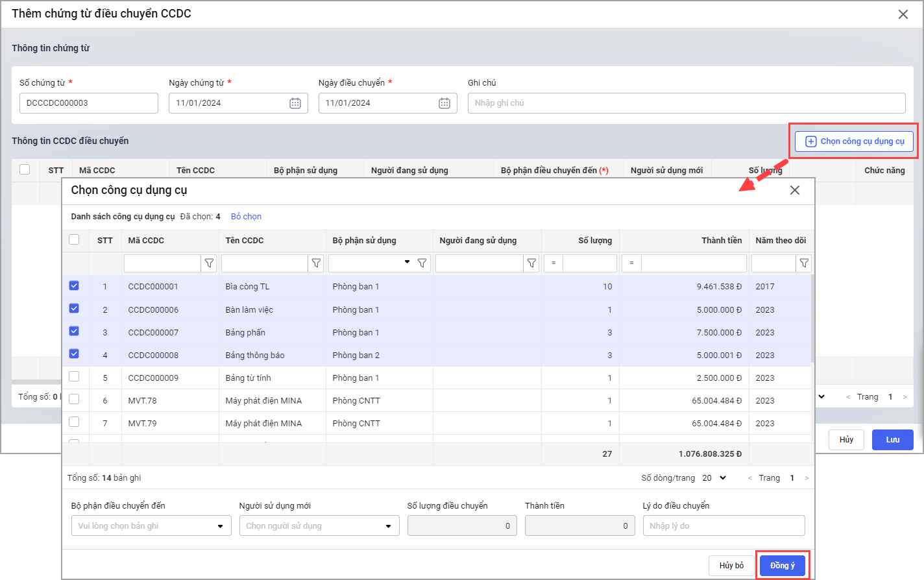Open the Số dòng/trang page size dropdown

(714, 478)
